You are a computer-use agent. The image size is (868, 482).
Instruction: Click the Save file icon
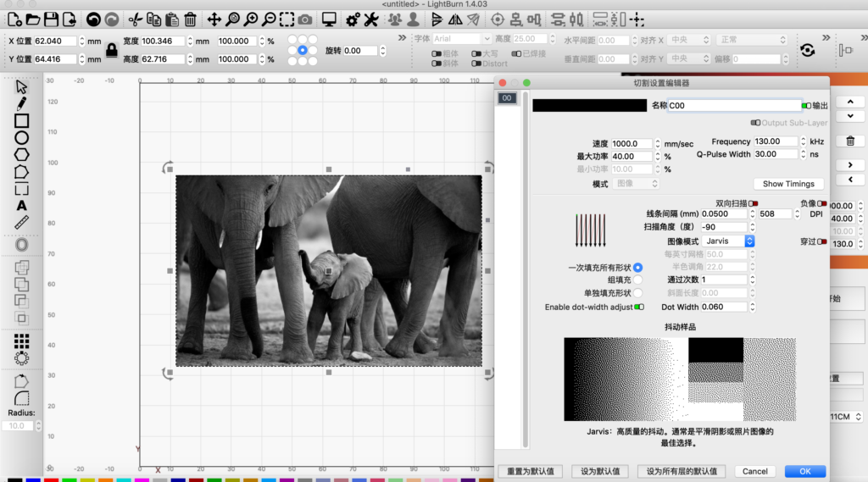click(51, 19)
